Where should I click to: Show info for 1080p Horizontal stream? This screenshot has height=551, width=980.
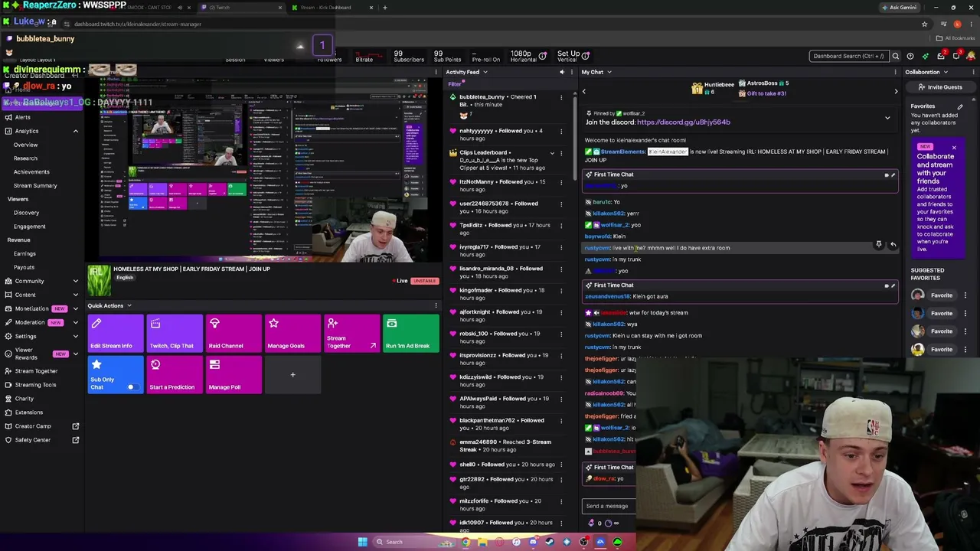[x=543, y=56]
